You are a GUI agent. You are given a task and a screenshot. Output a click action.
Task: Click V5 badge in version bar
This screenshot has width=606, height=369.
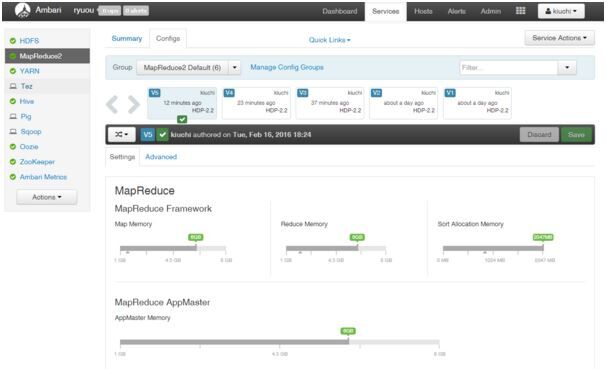[x=148, y=134]
